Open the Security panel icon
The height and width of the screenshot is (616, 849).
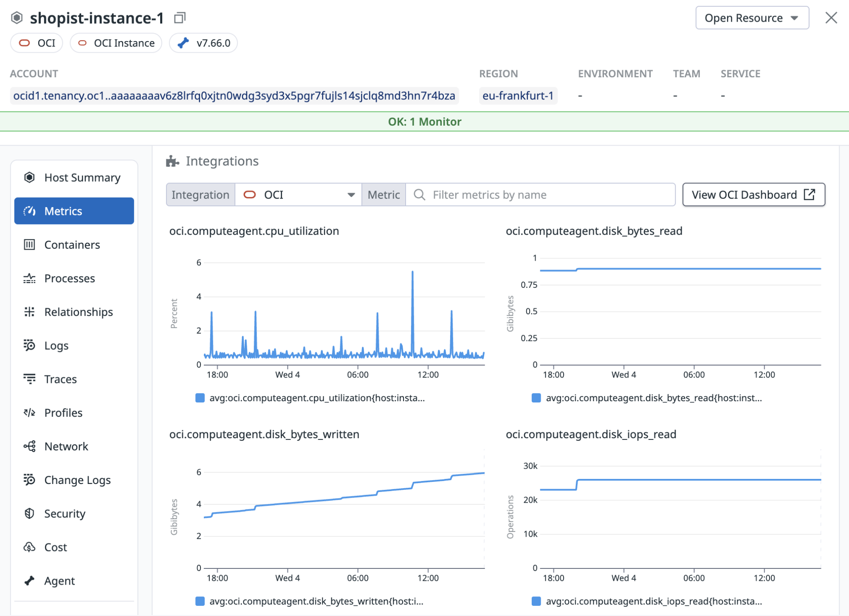29,513
